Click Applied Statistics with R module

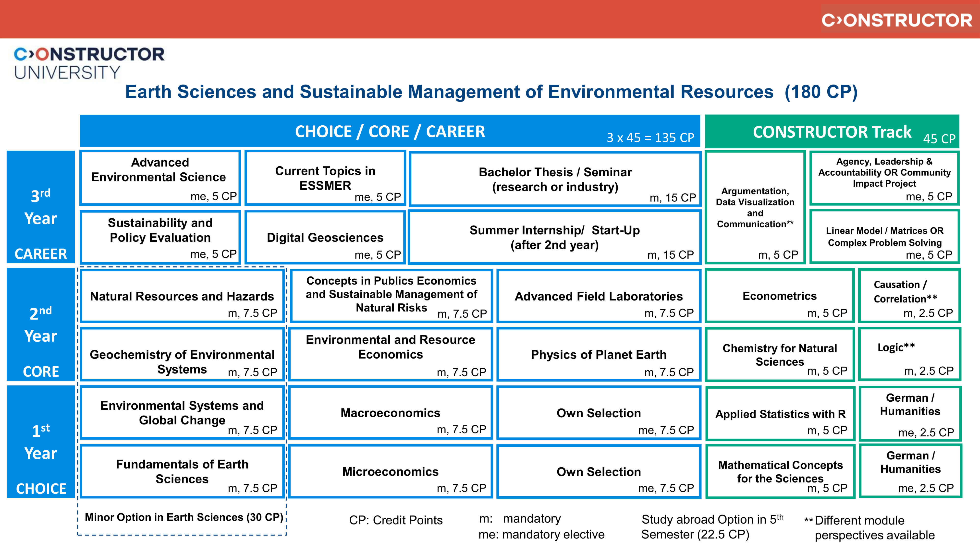pyautogui.click(x=780, y=414)
